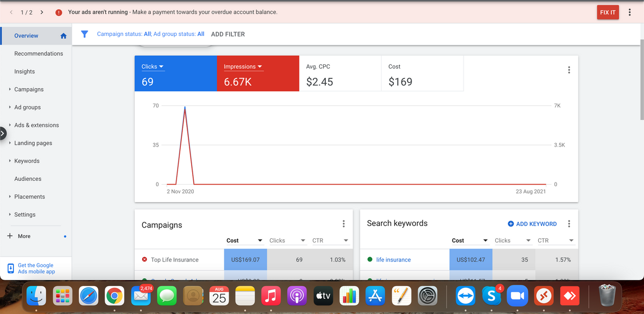This screenshot has height=314, width=644.
Task: Click the chart peak near 70 clicks
Action: click(x=185, y=107)
